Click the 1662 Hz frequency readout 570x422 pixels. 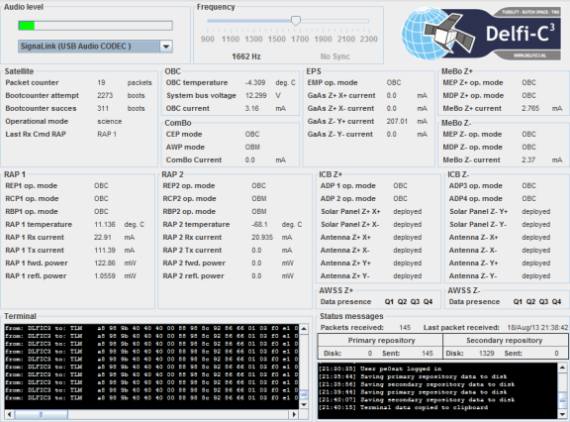click(x=246, y=56)
